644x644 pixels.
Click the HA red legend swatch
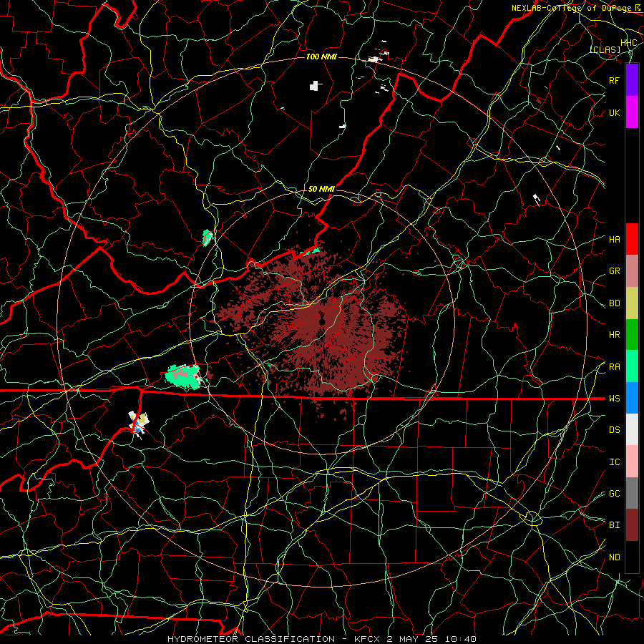(632, 239)
